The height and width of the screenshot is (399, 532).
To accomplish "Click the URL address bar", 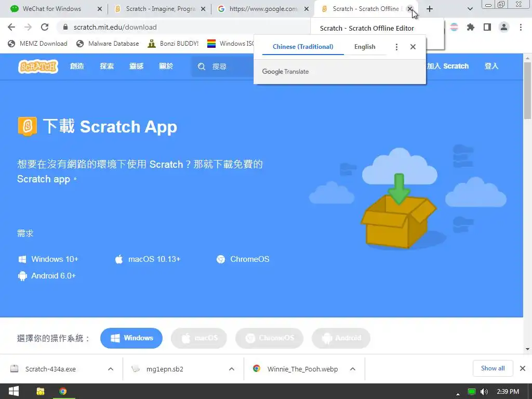I will point(183,27).
